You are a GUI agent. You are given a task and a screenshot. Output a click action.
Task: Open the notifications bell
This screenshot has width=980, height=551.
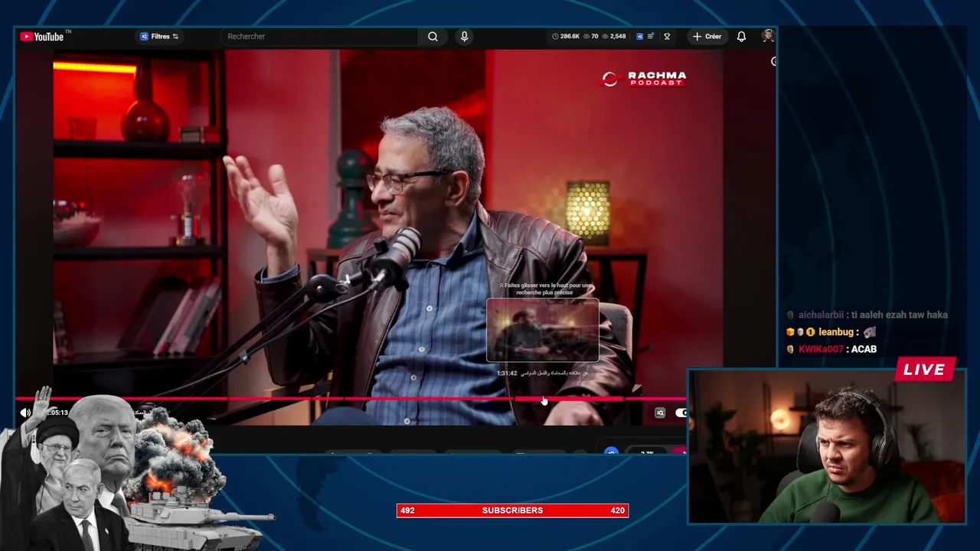[741, 36]
